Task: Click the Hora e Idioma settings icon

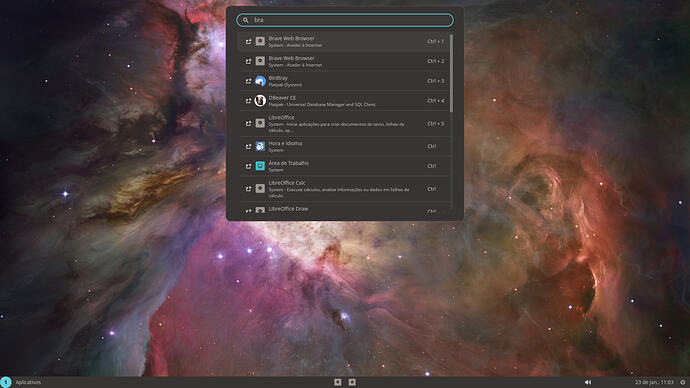Action: [260, 146]
